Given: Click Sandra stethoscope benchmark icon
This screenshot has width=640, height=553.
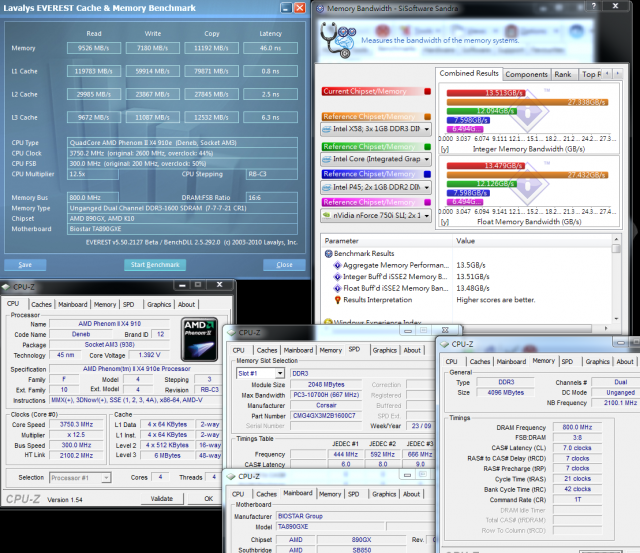Looking at the screenshot, I should [x=338, y=40].
